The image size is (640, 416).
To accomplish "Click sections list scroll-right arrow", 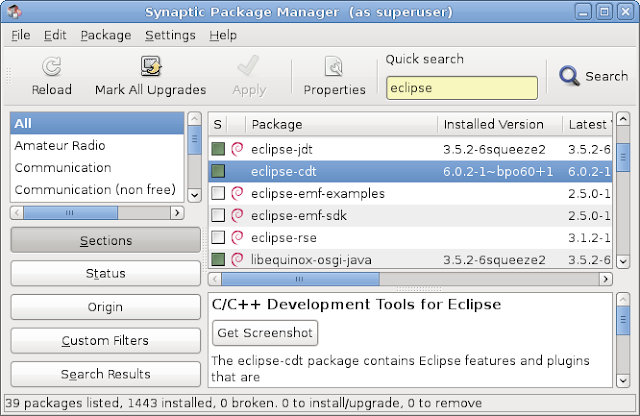I will point(177,213).
